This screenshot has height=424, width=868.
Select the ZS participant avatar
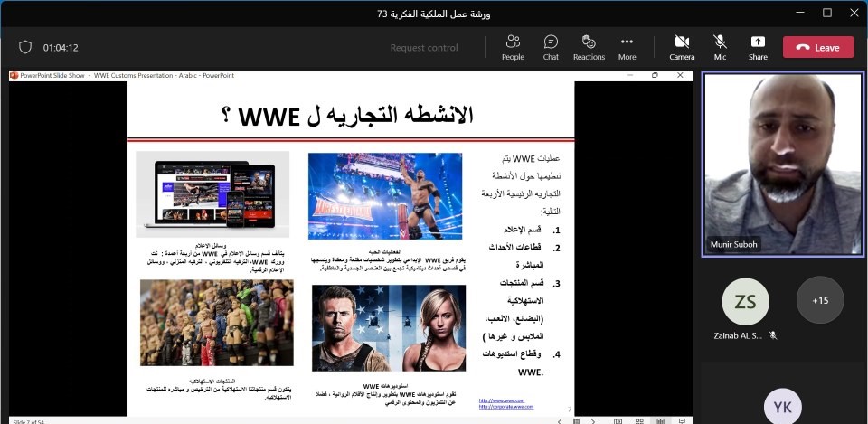(745, 301)
